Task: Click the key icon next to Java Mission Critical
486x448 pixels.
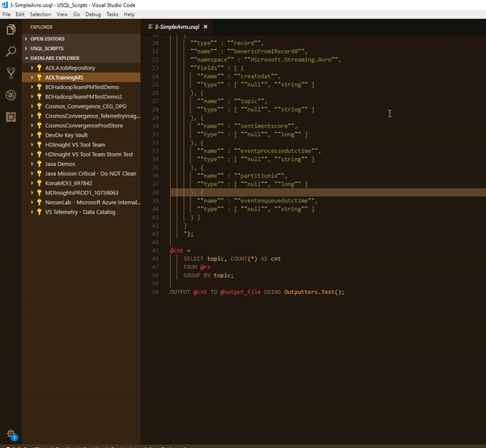Action: tap(39, 173)
